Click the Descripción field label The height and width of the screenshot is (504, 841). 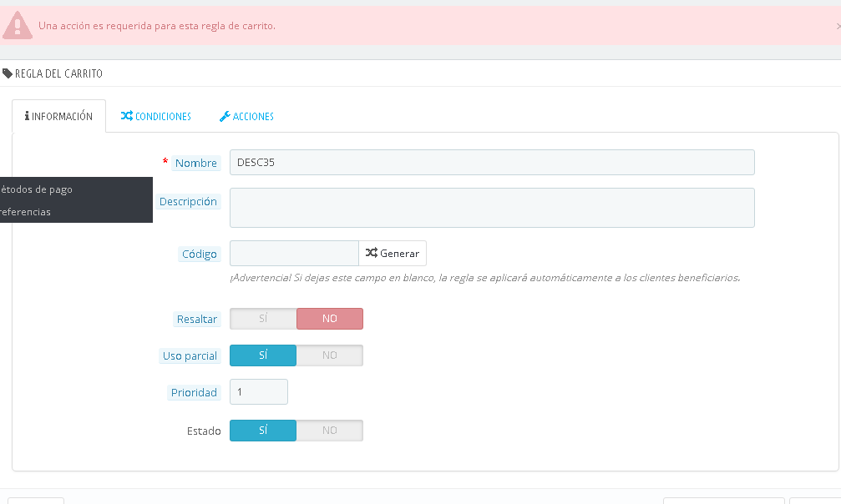pyautogui.click(x=188, y=202)
